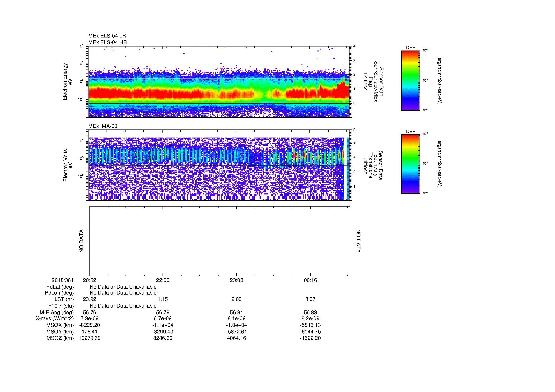The image size is (555, 392).
Task: Click the 'MSOZ (km)' row label
Action: (x=60, y=338)
